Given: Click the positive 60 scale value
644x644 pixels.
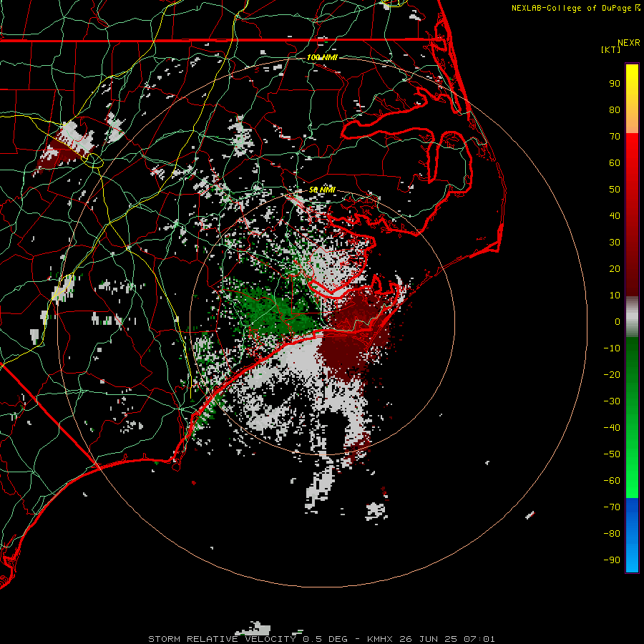Looking at the screenshot, I should pyautogui.click(x=615, y=162).
